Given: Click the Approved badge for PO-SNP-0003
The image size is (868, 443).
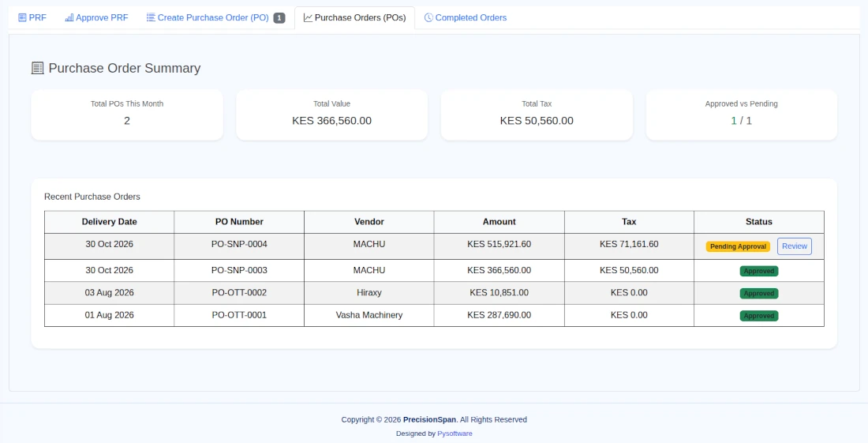Looking at the screenshot, I should [759, 272].
